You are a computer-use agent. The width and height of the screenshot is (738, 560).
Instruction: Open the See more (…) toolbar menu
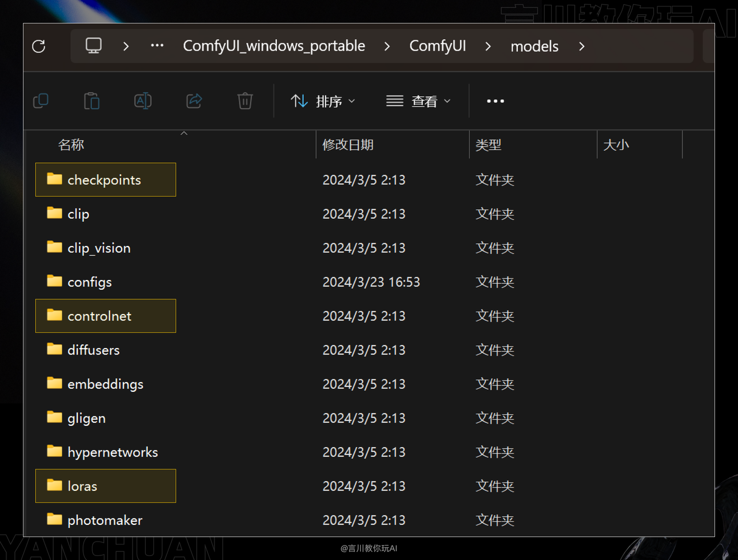pyautogui.click(x=495, y=101)
